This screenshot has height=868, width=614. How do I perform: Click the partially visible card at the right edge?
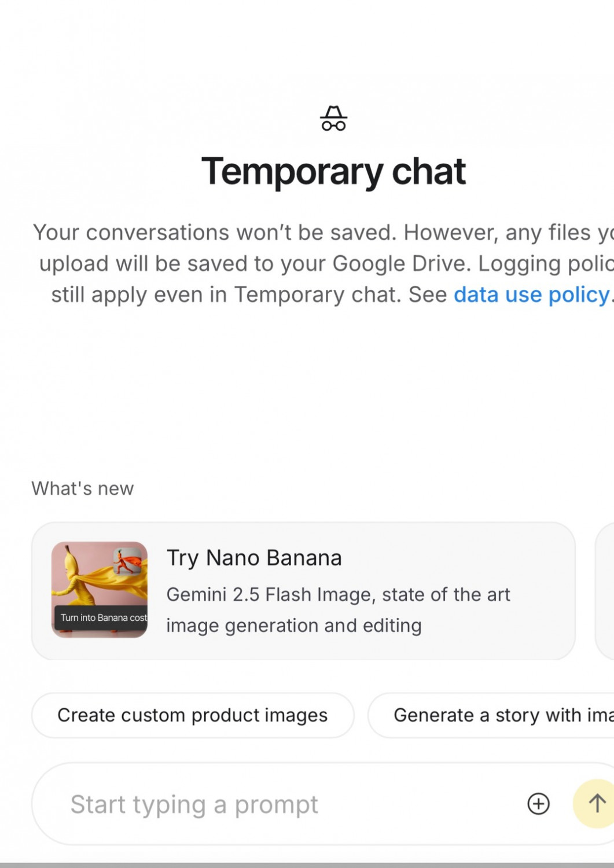tap(605, 591)
